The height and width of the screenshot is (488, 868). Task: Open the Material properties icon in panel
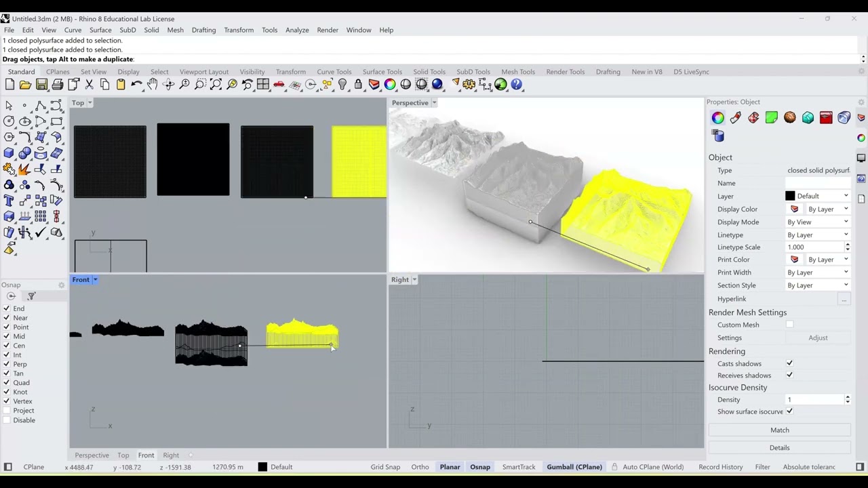coord(735,118)
